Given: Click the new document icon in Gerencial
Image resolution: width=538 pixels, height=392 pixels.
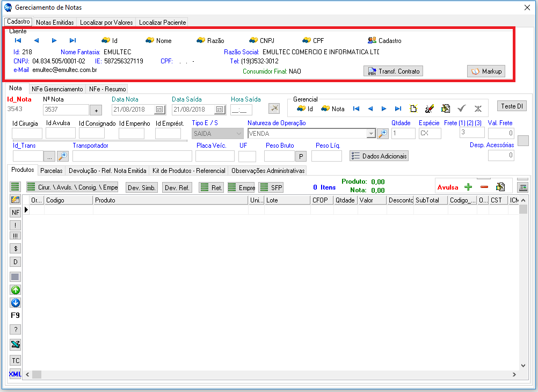Looking at the screenshot, I should 413,108.
